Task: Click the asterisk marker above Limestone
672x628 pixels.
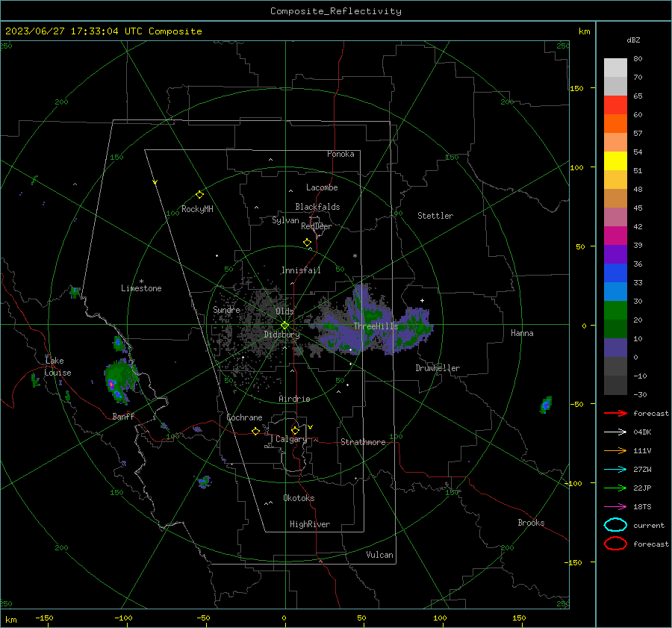Action: coord(141,282)
